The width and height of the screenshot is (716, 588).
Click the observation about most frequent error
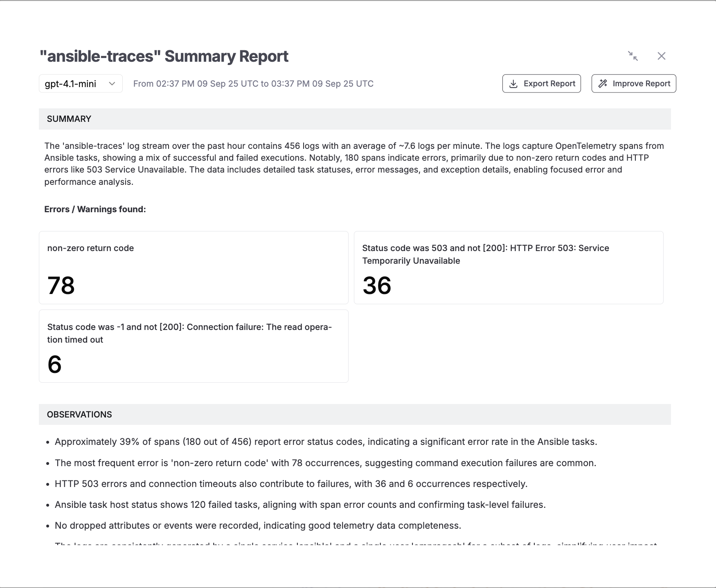[x=325, y=463]
